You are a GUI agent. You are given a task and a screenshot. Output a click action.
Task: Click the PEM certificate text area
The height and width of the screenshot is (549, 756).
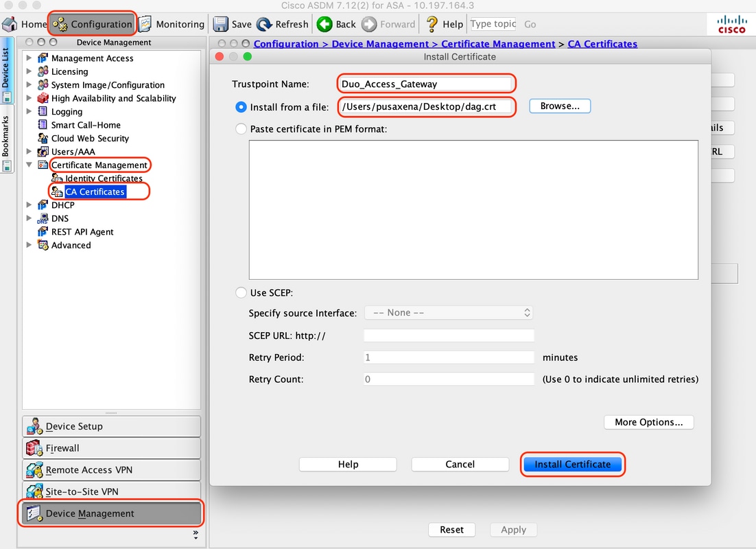pos(473,210)
